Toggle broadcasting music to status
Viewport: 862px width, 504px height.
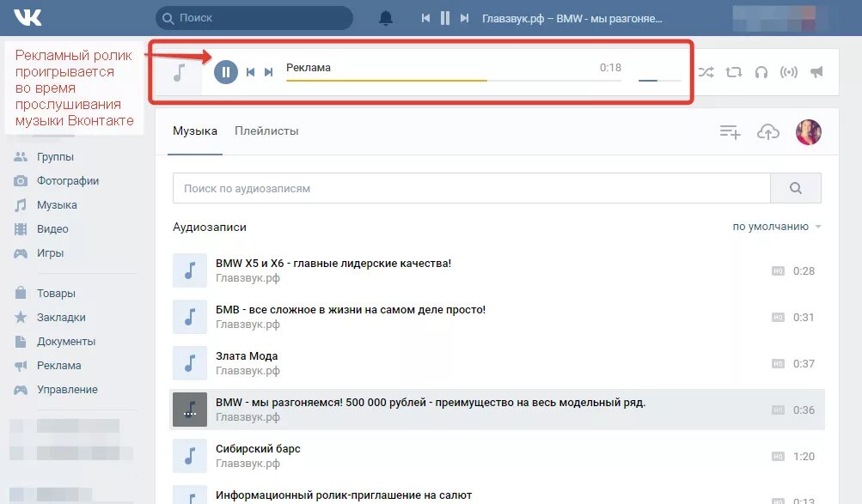[x=788, y=72]
